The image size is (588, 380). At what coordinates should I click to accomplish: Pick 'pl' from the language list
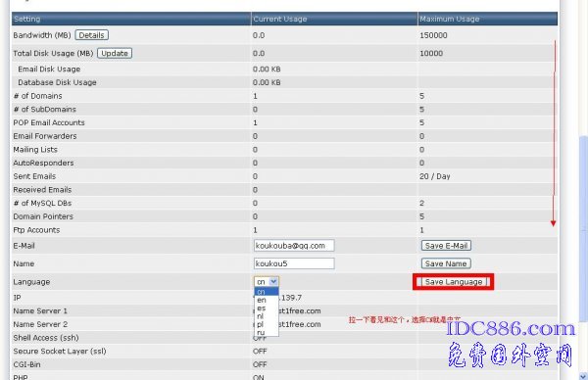pyautogui.click(x=267, y=324)
